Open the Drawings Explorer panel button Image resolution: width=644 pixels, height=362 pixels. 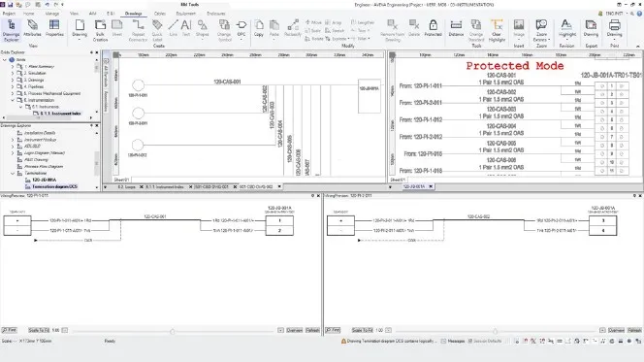click(11, 30)
